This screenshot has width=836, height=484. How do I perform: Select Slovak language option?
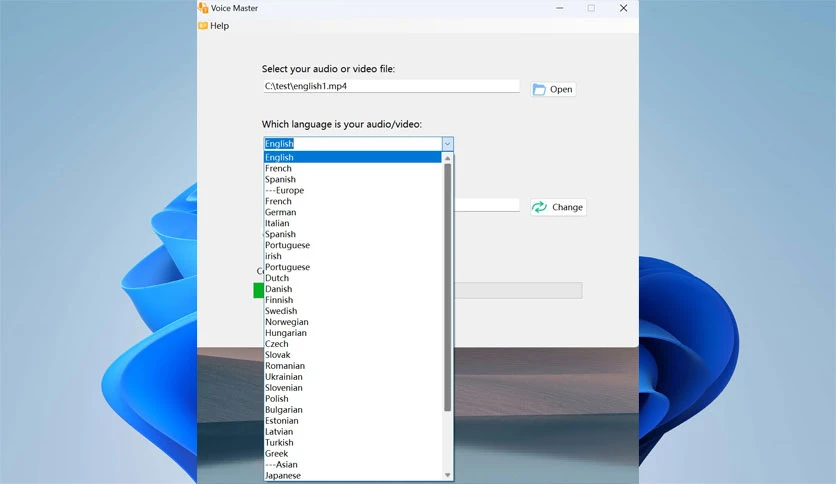353,354
